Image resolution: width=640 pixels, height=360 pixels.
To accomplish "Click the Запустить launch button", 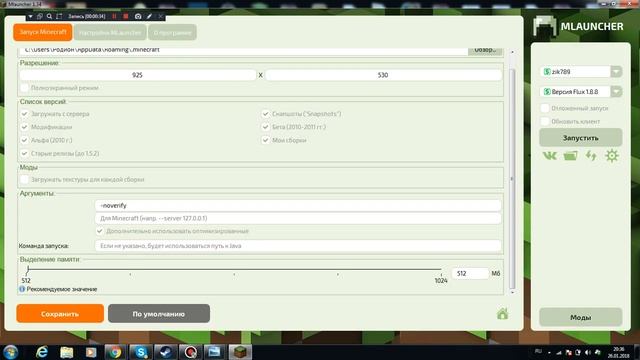I will tap(580, 138).
